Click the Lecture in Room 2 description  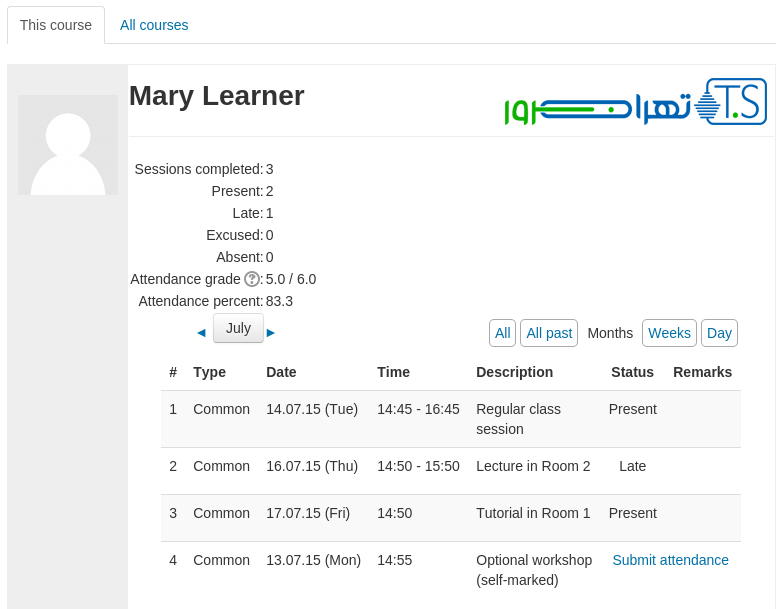[533, 466]
